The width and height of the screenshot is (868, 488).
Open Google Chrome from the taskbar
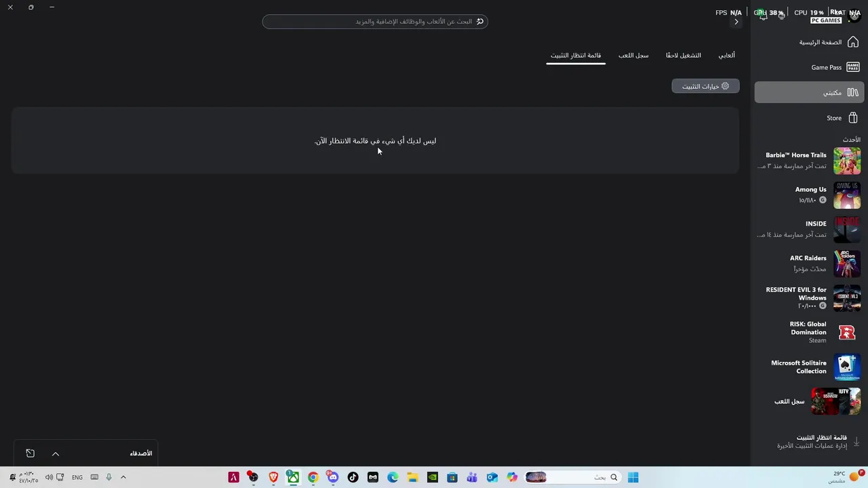coord(313,477)
